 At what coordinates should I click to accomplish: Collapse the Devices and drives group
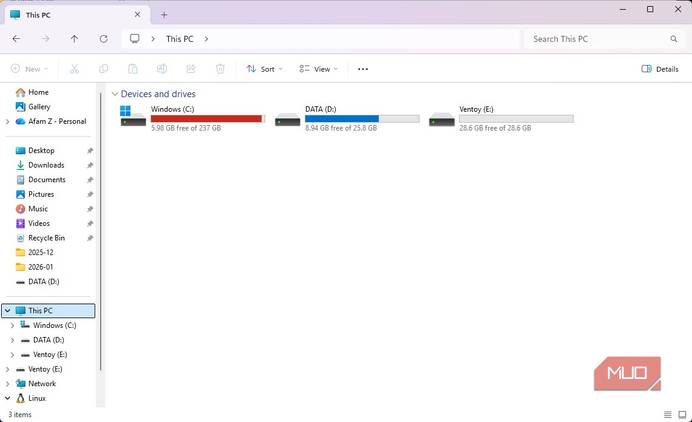point(115,94)
